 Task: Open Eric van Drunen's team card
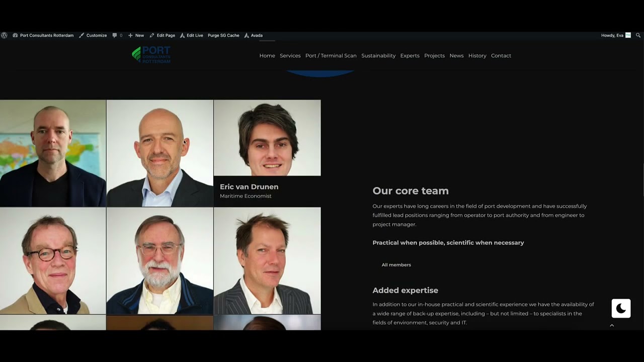coord(267,153)
